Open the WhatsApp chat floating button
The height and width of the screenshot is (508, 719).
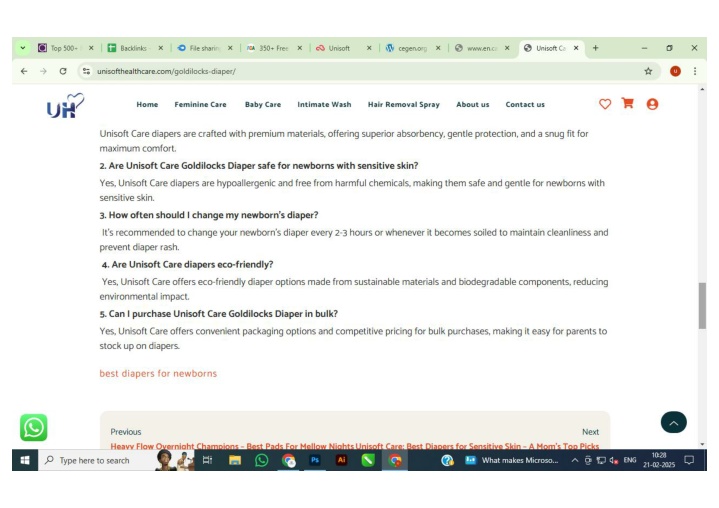(33, 427)
